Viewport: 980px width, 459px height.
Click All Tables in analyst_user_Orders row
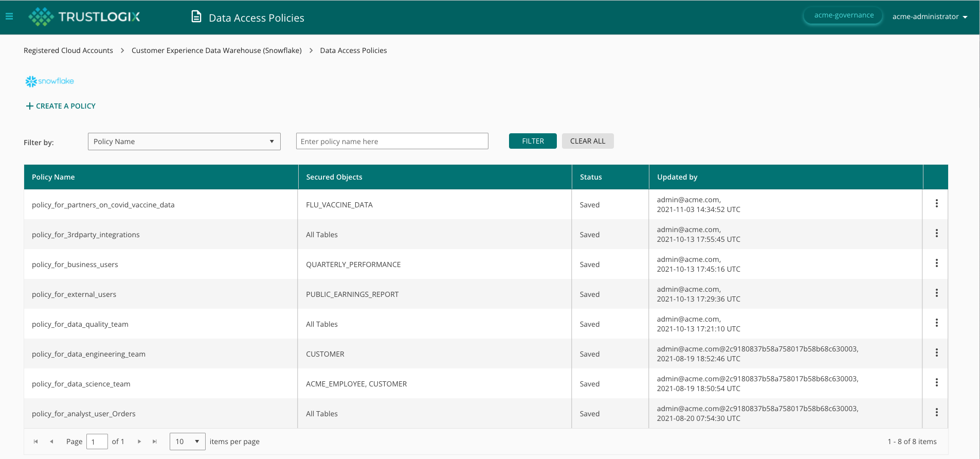point(322,414)
